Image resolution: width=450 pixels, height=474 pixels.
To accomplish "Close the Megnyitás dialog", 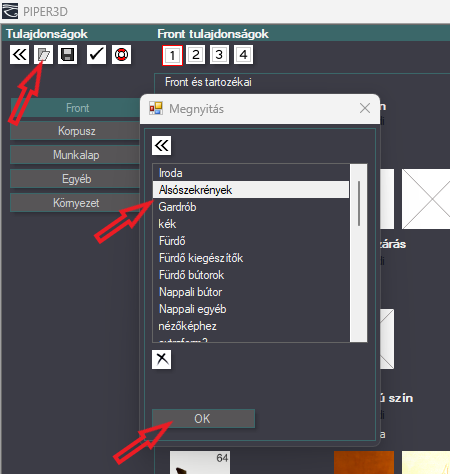I will pos(365,108).
